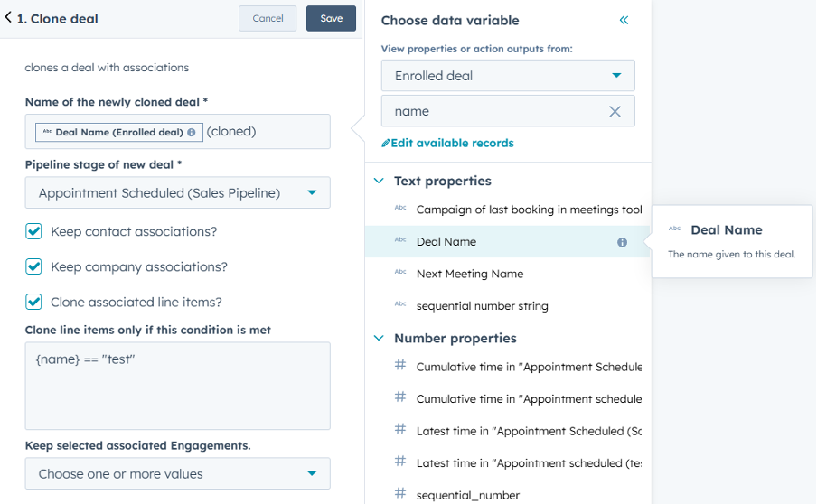The image size is (817, 504).
Task: Click the back arrow beside Clone deal
Action: pyautogui.click(x=9, y=18)
